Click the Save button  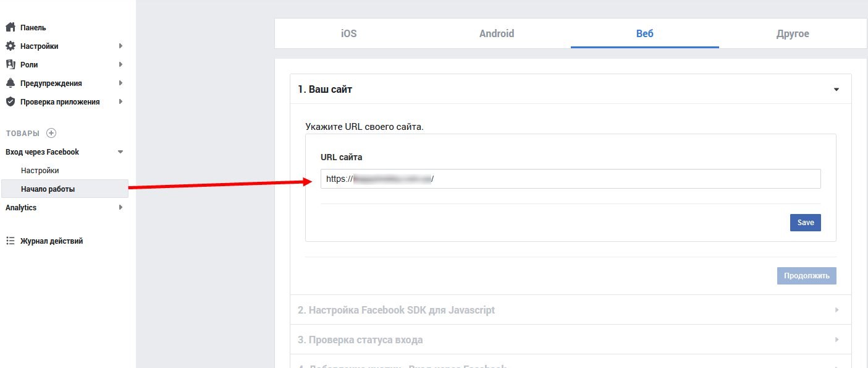click(x=805, y=223)
